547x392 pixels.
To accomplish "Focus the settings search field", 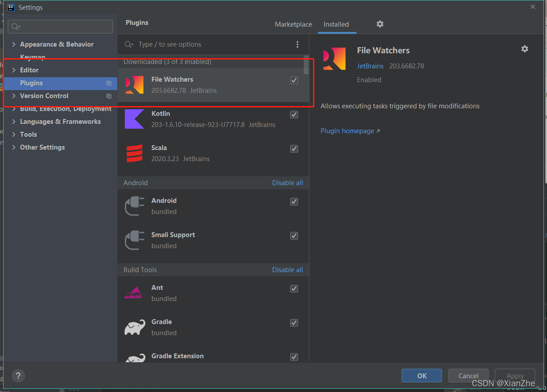I will pos(60,27).
